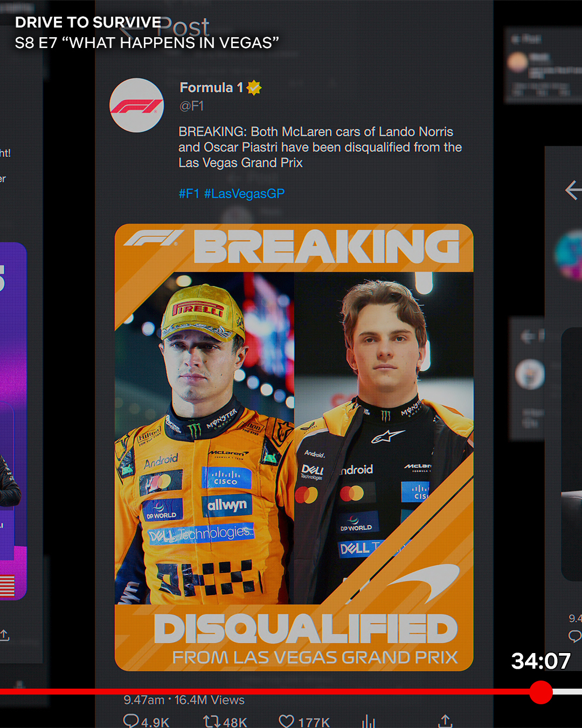Click the share icon under the F1 post

coord(445,721)
